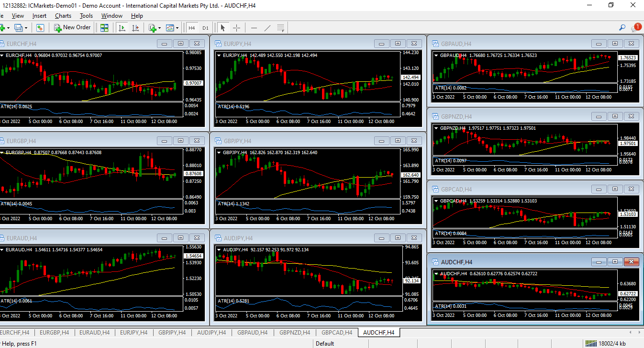Select the Crosshair tool
The image size is (644, 348).
point(236,28)
